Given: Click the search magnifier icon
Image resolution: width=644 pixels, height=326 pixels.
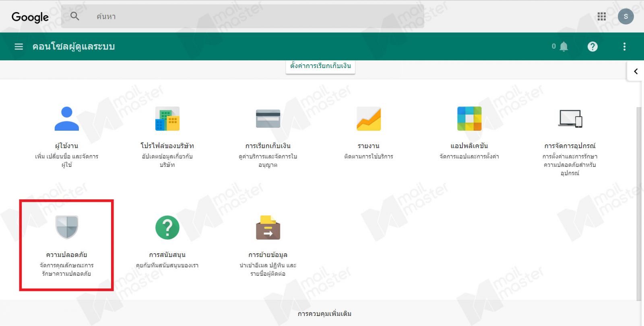Looking at the screenshot, I should point(75,16).
